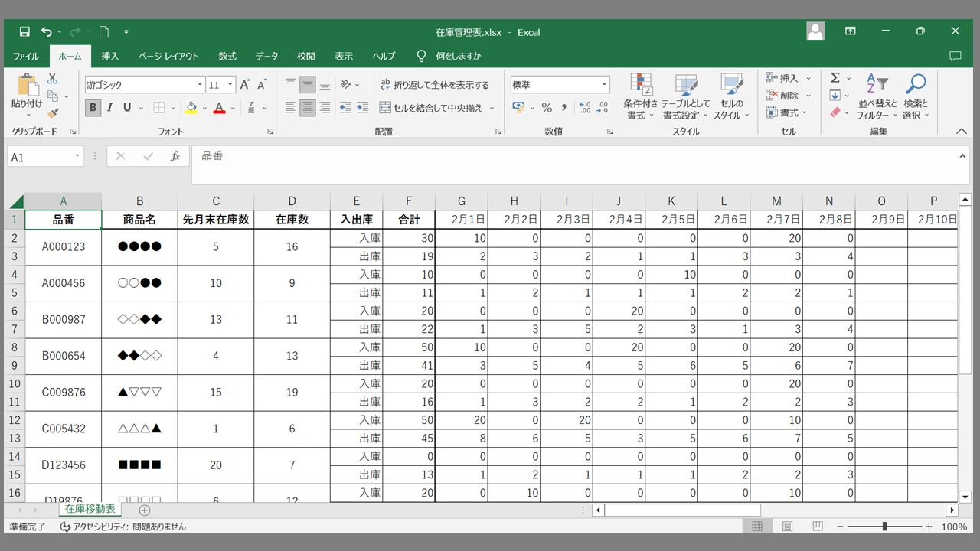Switch to the 数式 tab
The width and height of the screenshot is (980, 551).
[x=227, y=56]
